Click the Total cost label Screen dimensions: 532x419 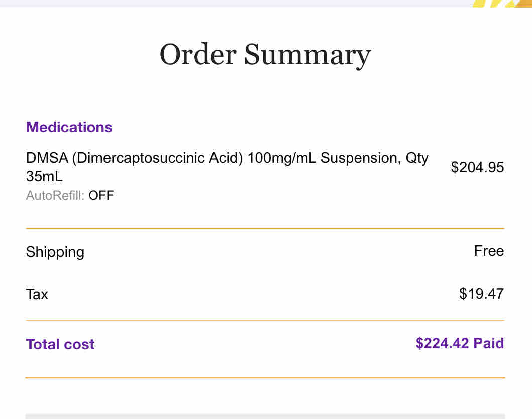[x=60, y=344]
